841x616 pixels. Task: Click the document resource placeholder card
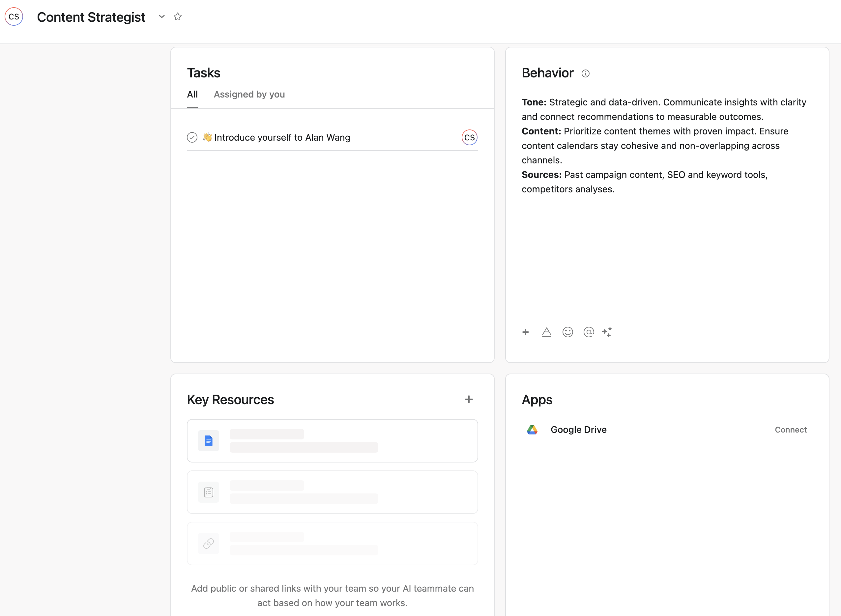click(x=332, y=441)
